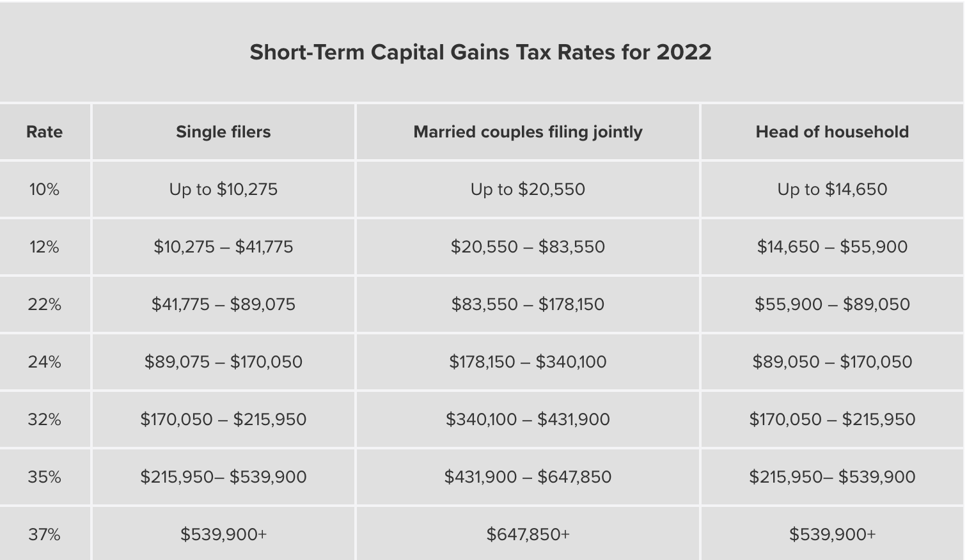The height and width of the screenshot is (560, 967).
Task: Select the Up to $20,550 cell
Action: (528, 189)
